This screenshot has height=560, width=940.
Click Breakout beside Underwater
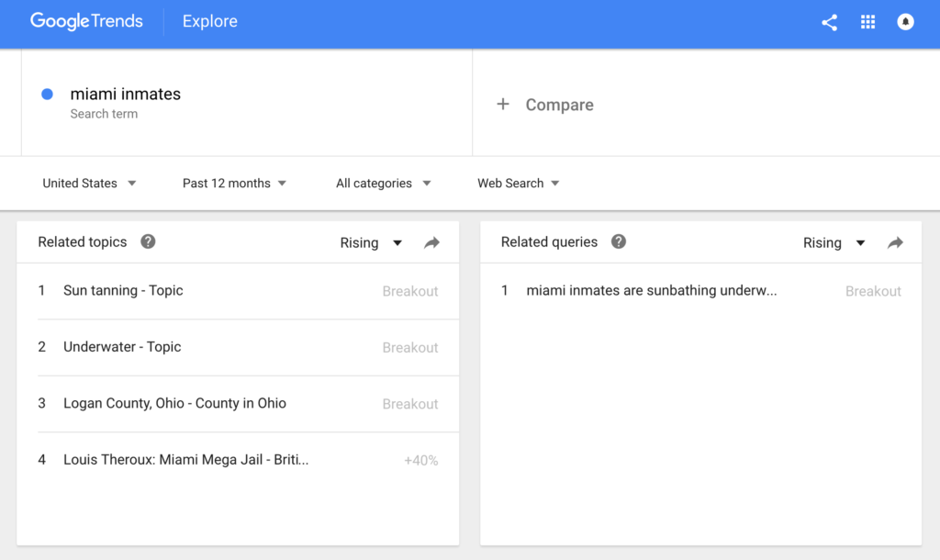point(410,348)
